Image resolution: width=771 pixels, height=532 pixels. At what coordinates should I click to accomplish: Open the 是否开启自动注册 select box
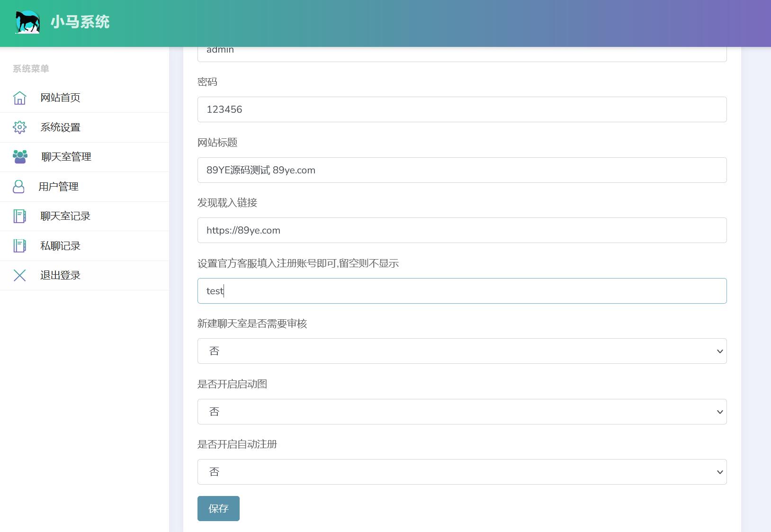tap(462, 472)
